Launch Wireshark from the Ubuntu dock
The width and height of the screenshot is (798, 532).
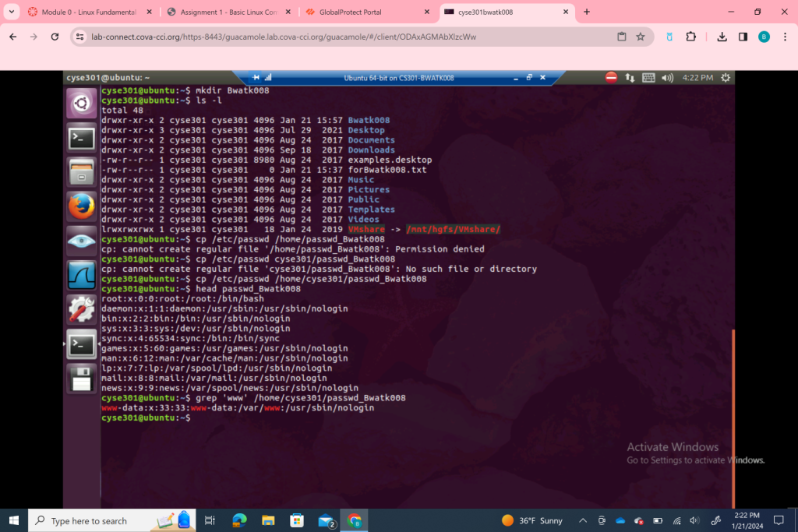pos(81,275)
